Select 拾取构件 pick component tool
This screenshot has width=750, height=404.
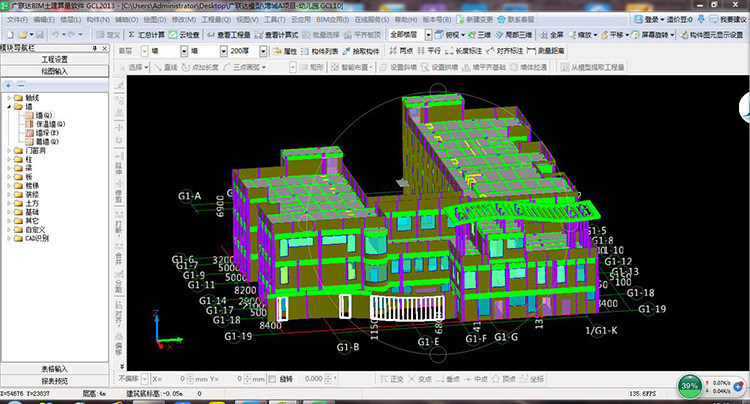coord(361,51)
